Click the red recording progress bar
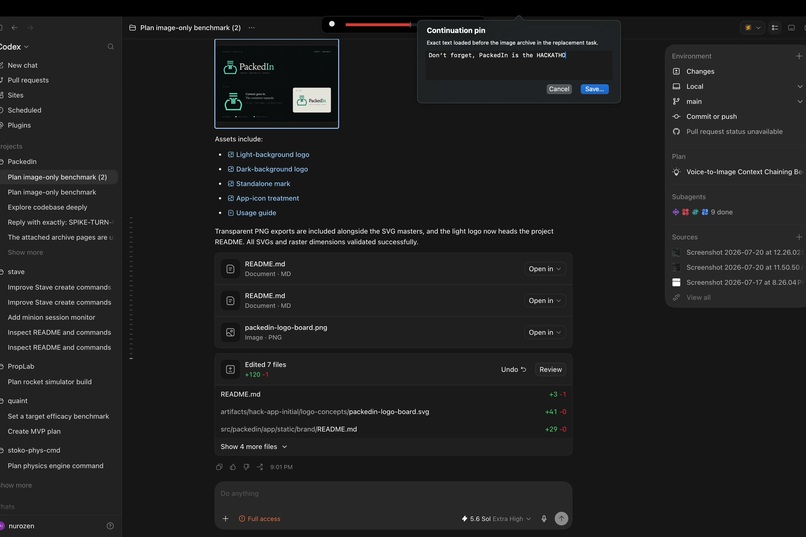Viewport: 806px width, 537px height. (378, 24)
